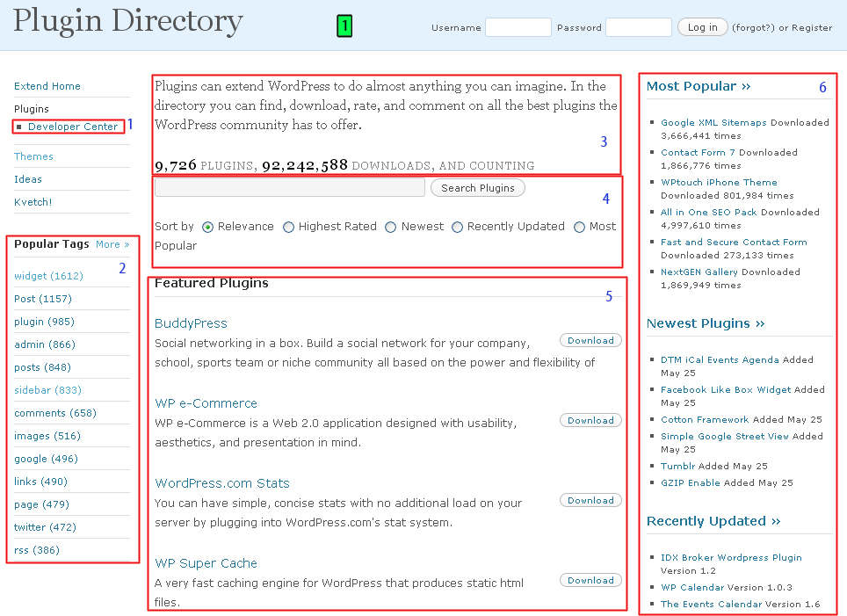
Task: Download the WP e-Commerce plugin
Action: point(590,420)
